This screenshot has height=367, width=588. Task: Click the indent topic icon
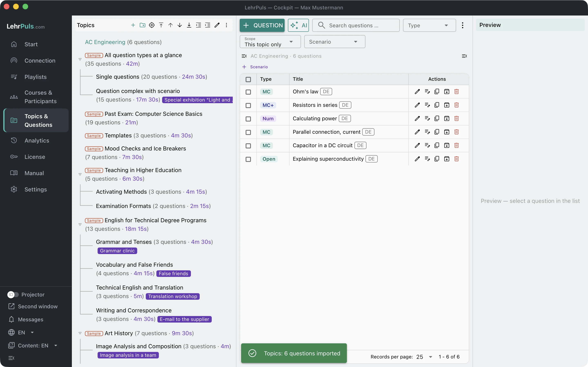[x=208, y=25]
